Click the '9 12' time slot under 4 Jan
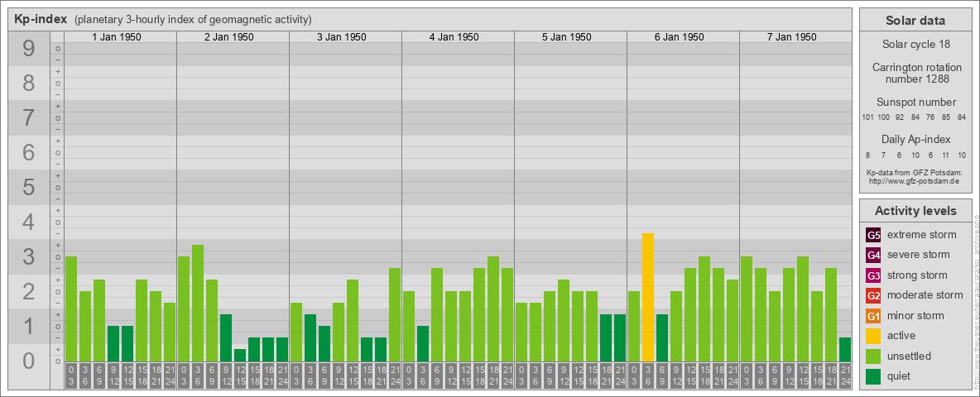Screen dimensions: 980x397 pos(451,376)
